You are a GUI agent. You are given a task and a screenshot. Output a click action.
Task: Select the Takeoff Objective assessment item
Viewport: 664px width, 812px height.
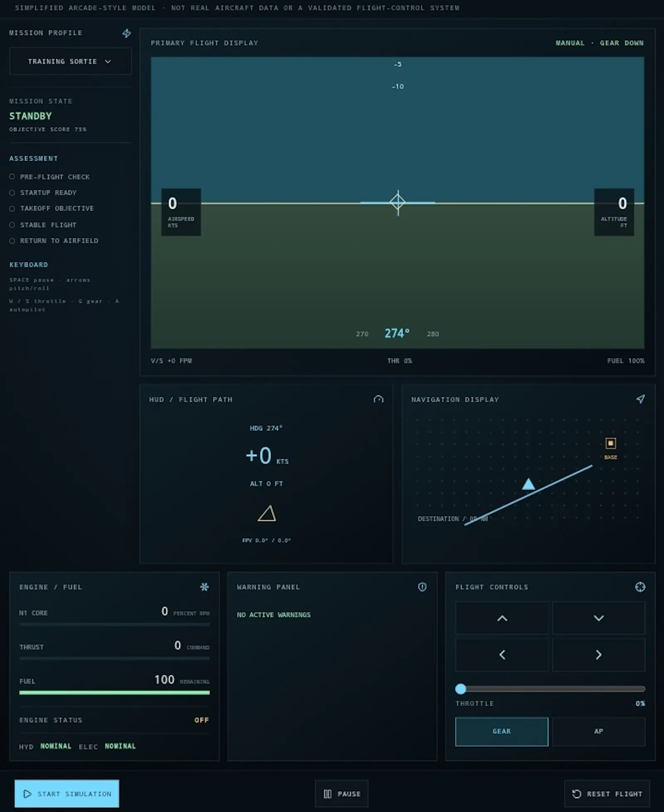(x=52, y=208)
